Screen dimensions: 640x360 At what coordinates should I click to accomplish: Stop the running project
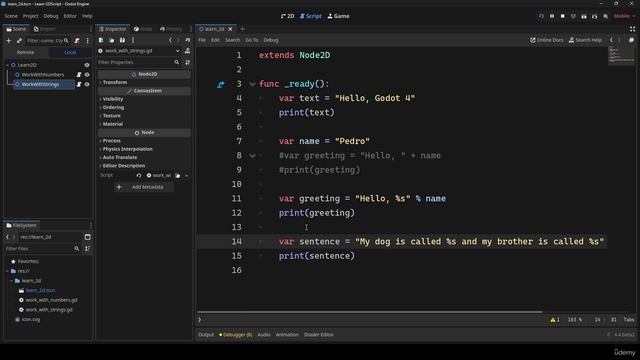[x=562, y=16]
